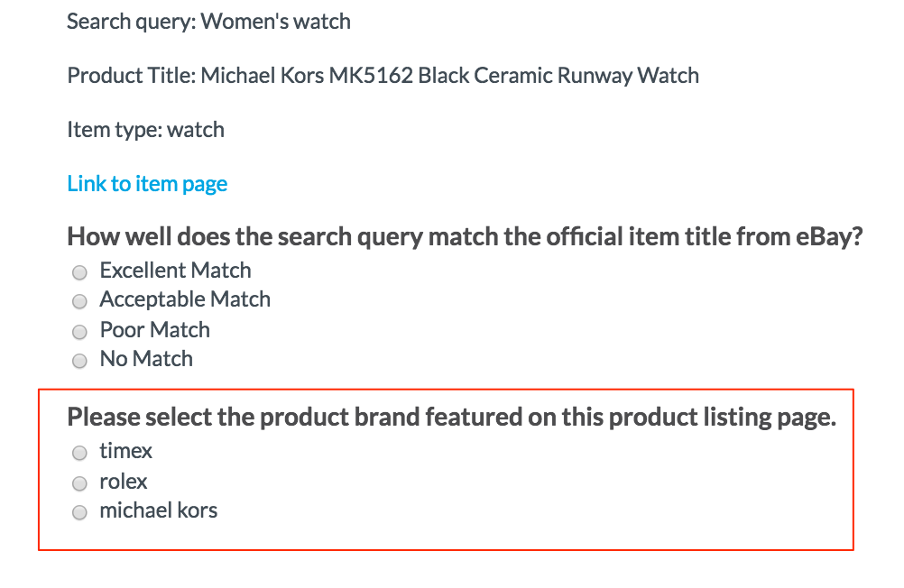
Task: Click the 'Search query: Women's watch' text
Action: point(208,22)
